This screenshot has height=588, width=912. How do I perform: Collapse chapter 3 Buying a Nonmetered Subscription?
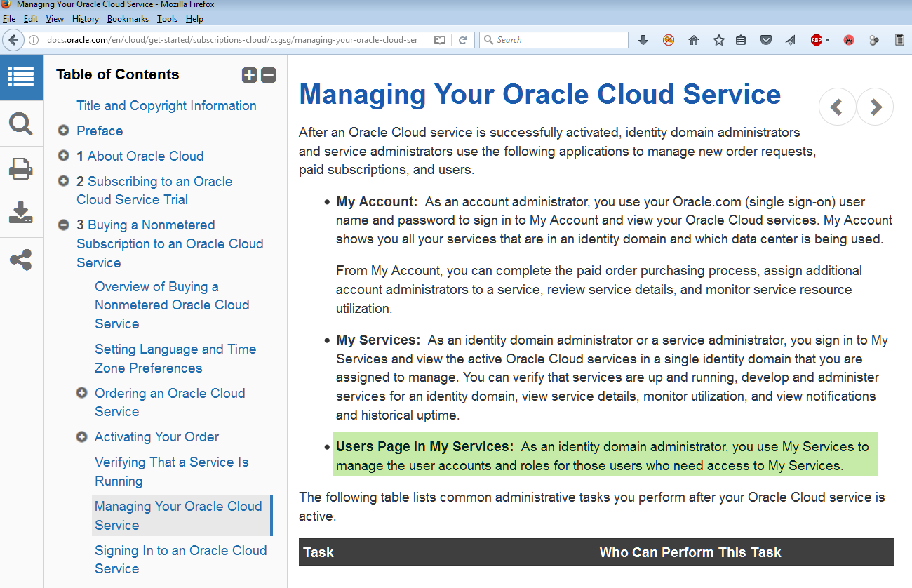click(x=63, y=225)
